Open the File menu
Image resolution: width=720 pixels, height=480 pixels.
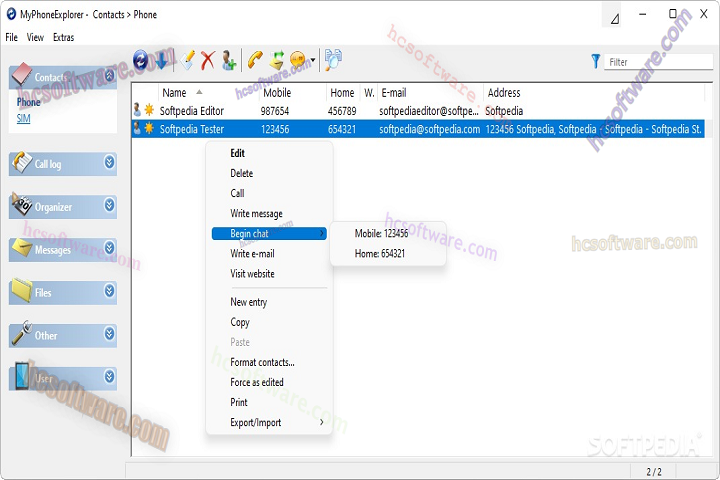11,37
